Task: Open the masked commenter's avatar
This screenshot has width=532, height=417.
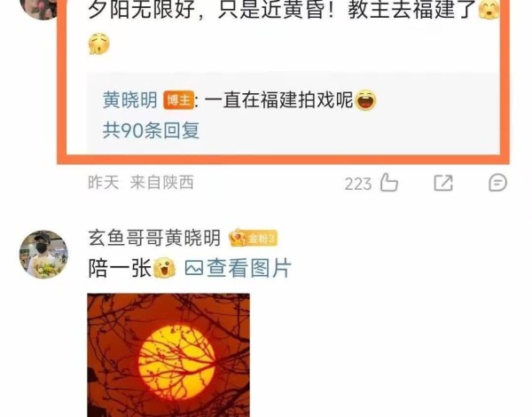Action: (x=43, y=255)
